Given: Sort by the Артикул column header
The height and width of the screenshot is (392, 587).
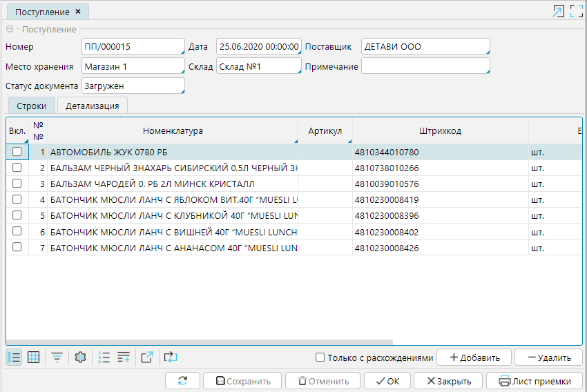Looking at the screenshot, I should (325, 131).
